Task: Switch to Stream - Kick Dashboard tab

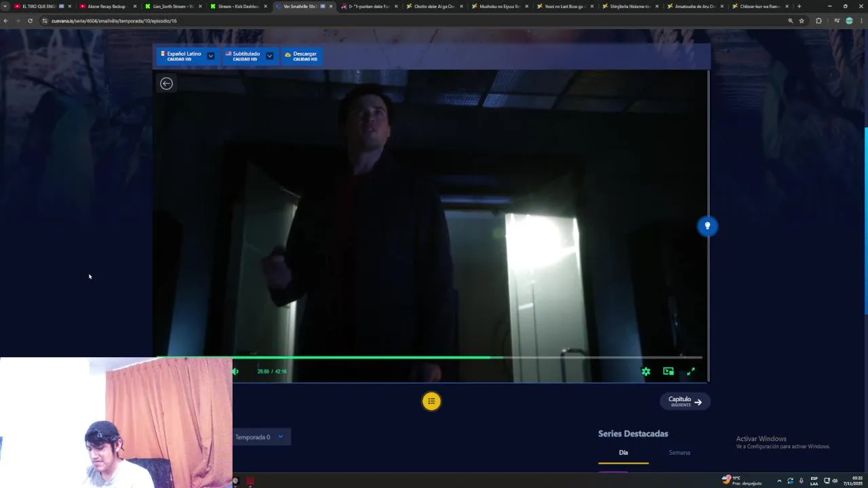Action: [x=239, y=6]
